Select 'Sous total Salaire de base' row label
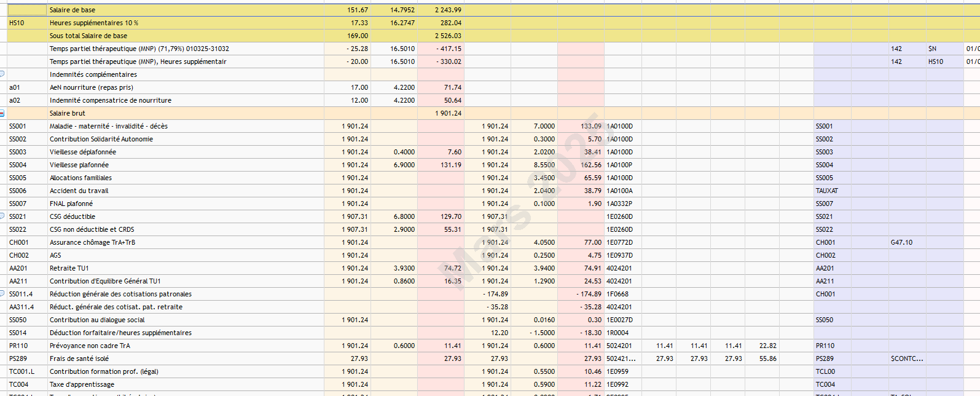The width and height of the screenshot is (980, 396). pyautogui.click(x=88, y=36)
